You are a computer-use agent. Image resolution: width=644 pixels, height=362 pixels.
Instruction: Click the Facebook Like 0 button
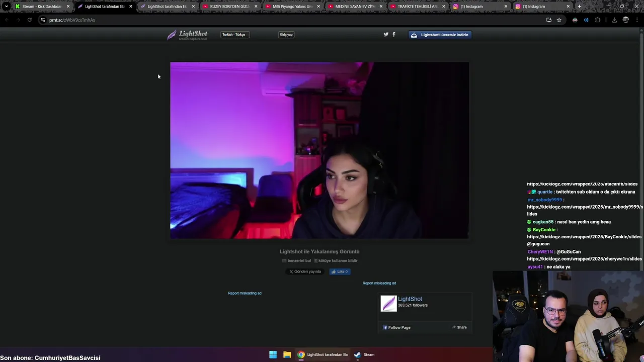coord(340,271)
